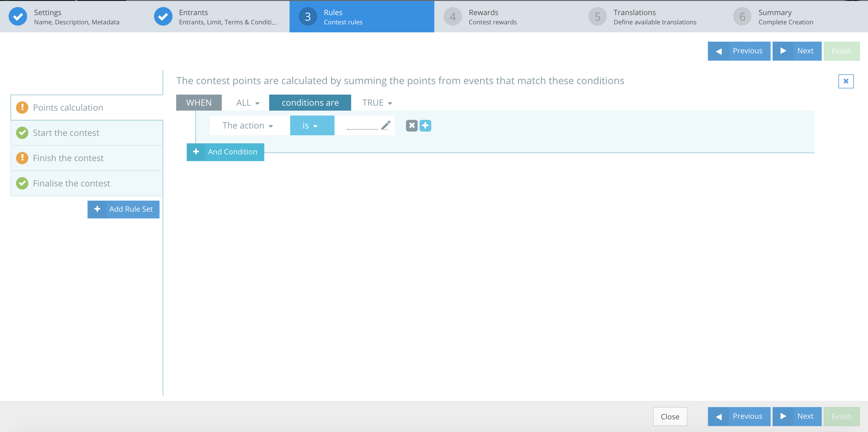Select the Start the contest rule set
The width and height of the screenshot is (868, 432).
pyautogui.click(x=87, y=133)
